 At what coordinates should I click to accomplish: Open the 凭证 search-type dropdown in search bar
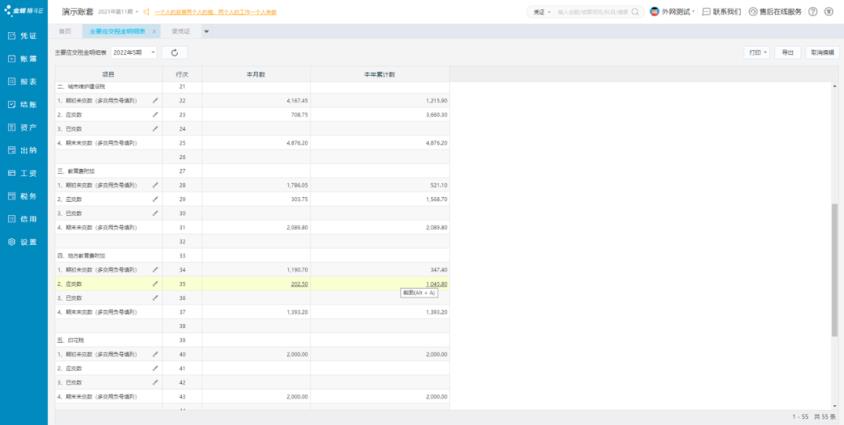point(541,11)
